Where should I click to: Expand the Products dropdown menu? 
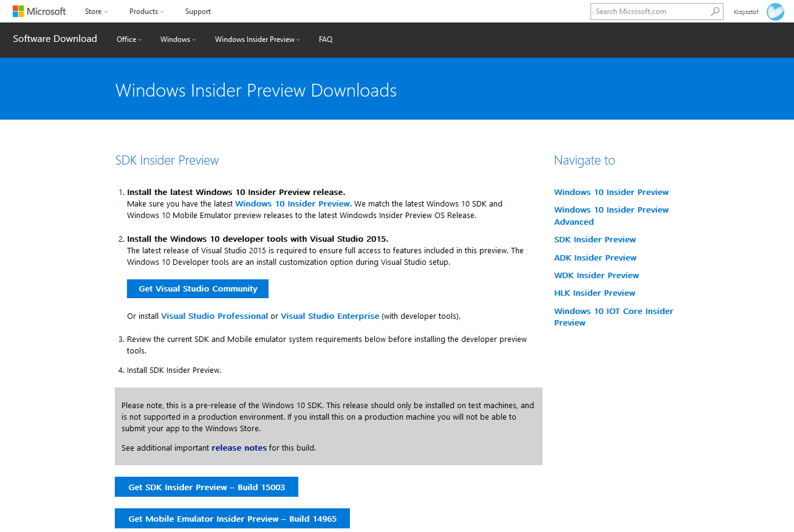(x=146, y=12)
